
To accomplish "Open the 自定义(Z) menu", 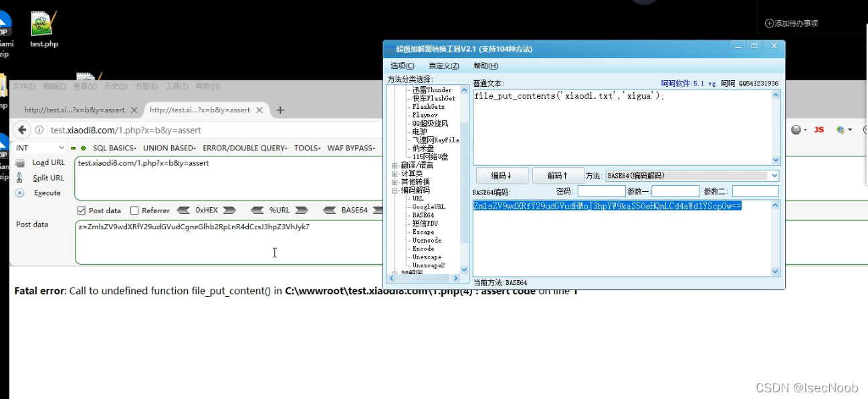I will point(444,65).
